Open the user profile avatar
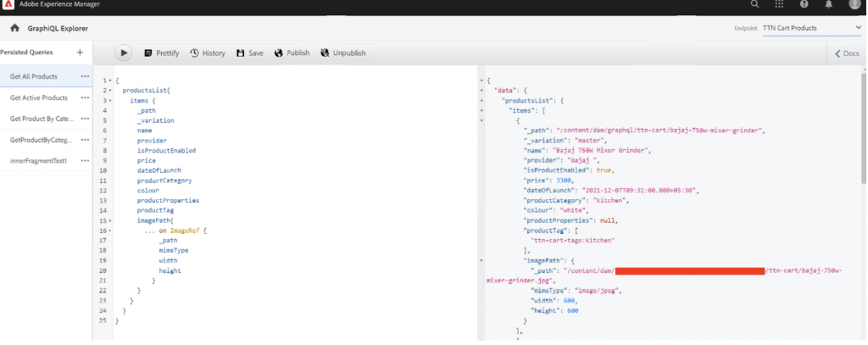868x345 pixels. tap(855, 4)
